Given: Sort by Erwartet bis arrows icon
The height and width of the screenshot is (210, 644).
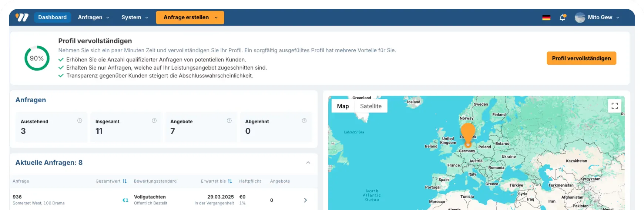Looking at the screenshot, I should click(x=230, y=181).
